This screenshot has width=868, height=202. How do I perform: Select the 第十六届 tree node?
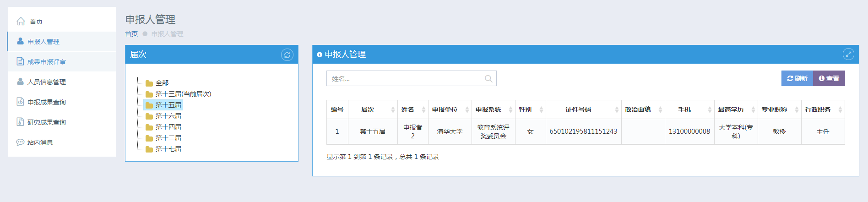coord(168,116)
